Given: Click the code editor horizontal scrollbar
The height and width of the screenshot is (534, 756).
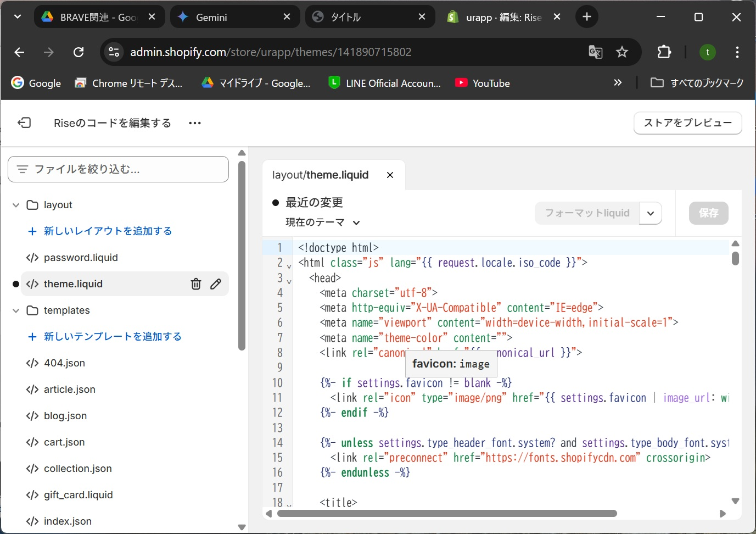Looking at the screenshot, I should pyautogui.click(x=447, y=514).
